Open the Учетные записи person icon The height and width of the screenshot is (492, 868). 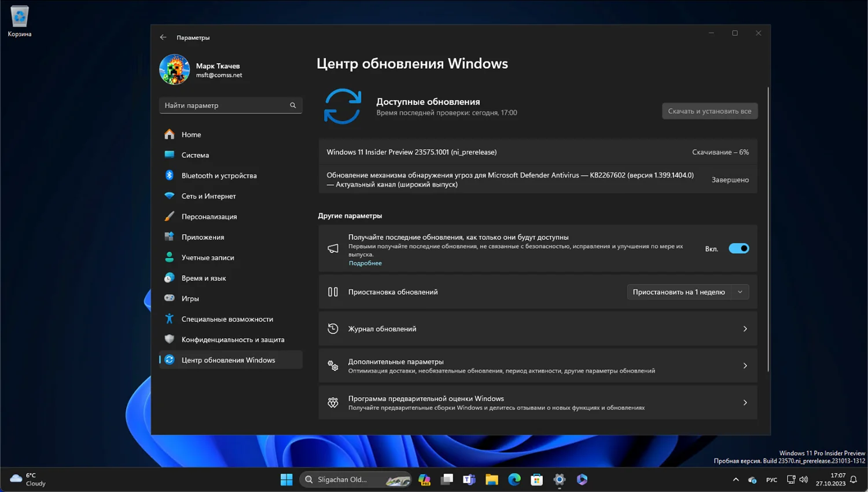tap(169, 257)
